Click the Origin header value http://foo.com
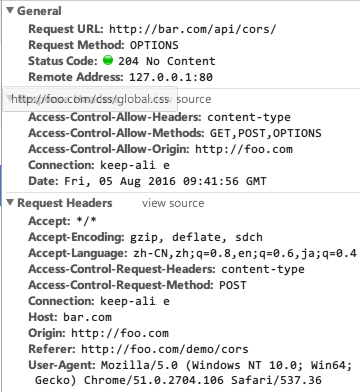 [x=120, y=333]
